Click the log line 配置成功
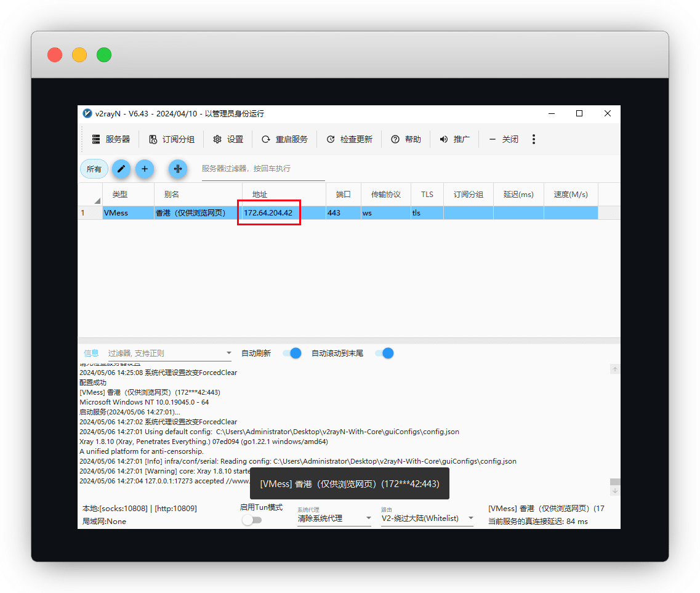Viewport: 700px width, 593px height. click(x=93, y=382)
